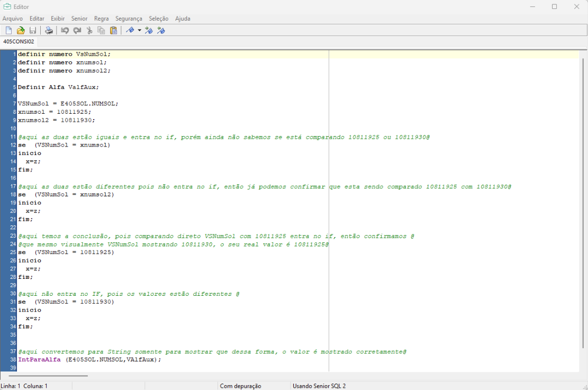
Task: Paste from clipboard with the toolbar icon
Action: (113, 30)
